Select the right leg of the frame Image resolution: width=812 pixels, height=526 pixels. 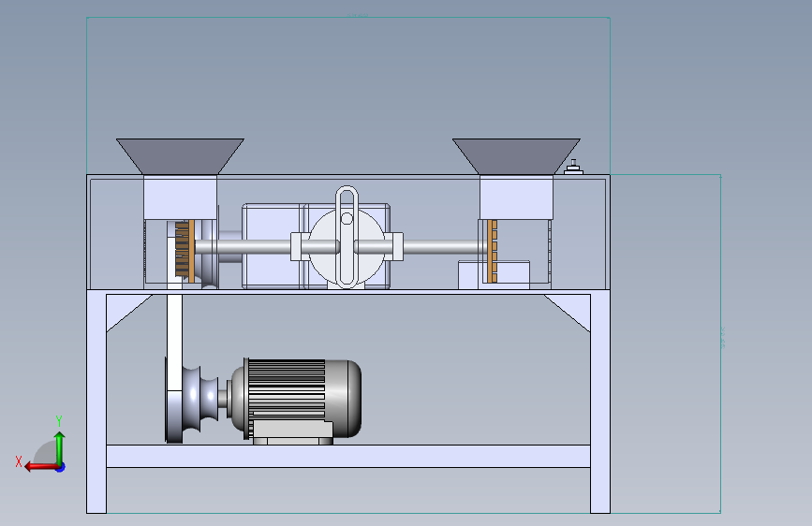[600, 402]
